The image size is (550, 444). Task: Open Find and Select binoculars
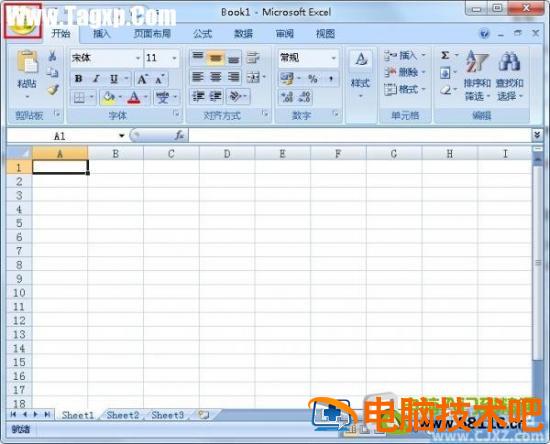coord(509,75)
